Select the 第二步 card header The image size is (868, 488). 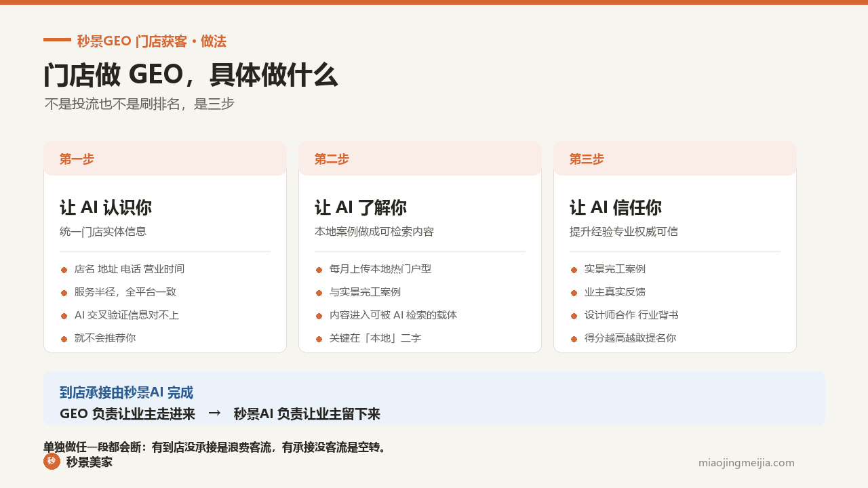[x=420, y=159]
